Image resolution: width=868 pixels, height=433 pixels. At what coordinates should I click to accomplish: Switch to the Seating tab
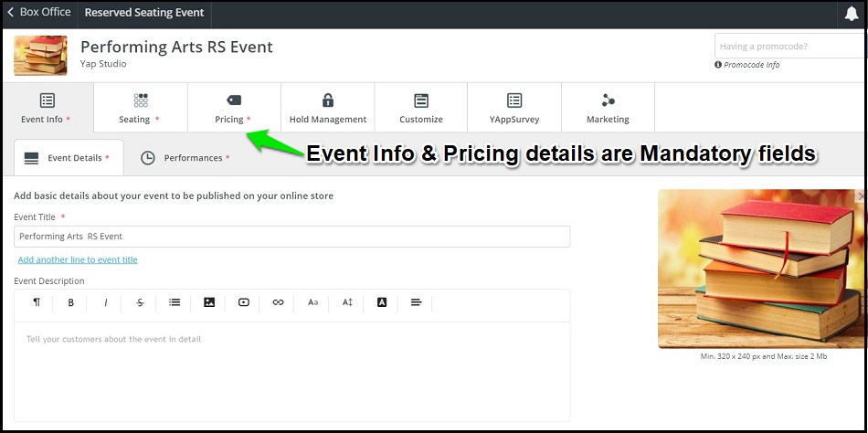[141, 108]
